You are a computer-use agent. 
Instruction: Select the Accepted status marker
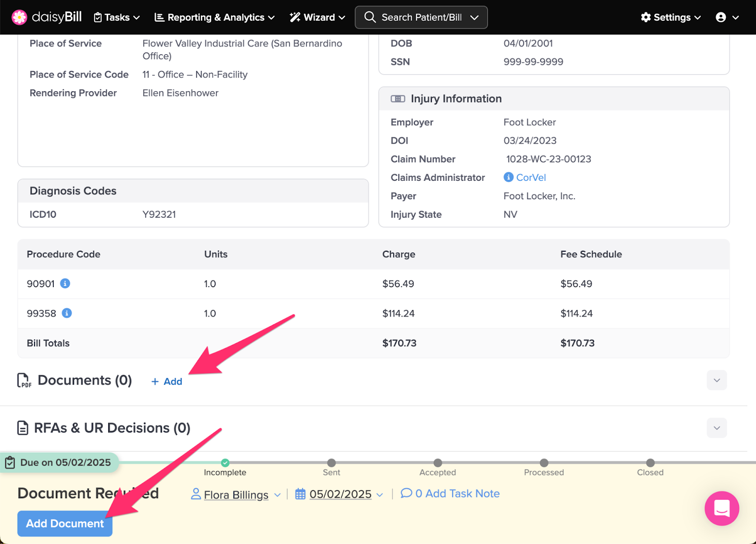pos(438,463)
